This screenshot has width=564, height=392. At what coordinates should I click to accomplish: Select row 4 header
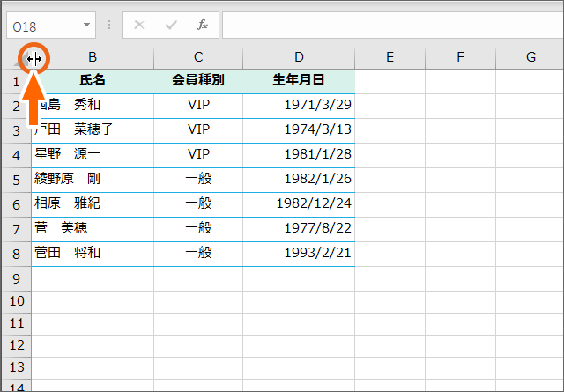pyautogui.click(x=16, y=156)
